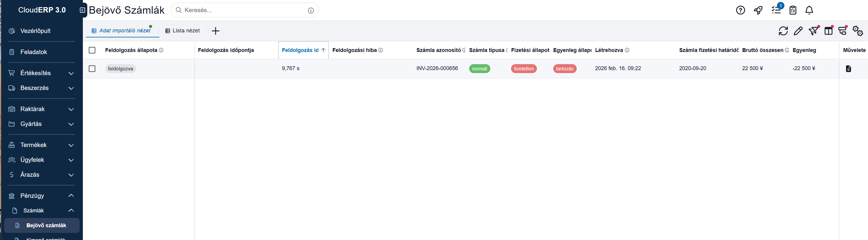
Task: Collapse the sidebar with the arrow icon
Action: click(82, 10)
